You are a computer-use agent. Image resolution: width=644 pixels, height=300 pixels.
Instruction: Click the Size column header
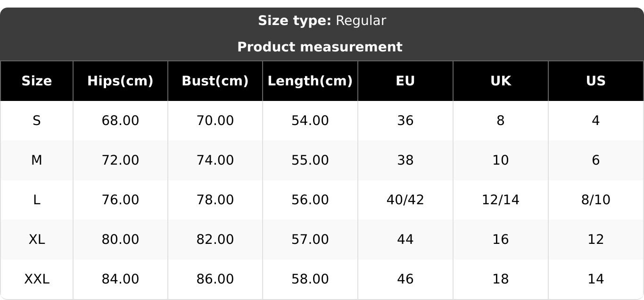coord(37,81)
